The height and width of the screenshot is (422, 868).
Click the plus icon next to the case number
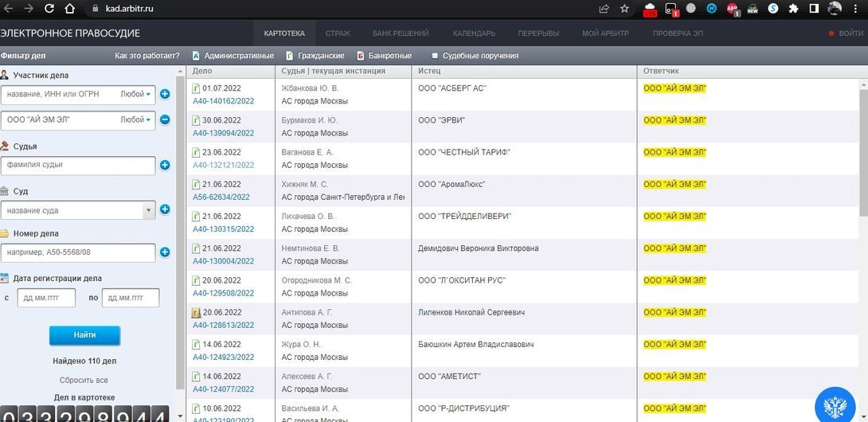[165, 253]
